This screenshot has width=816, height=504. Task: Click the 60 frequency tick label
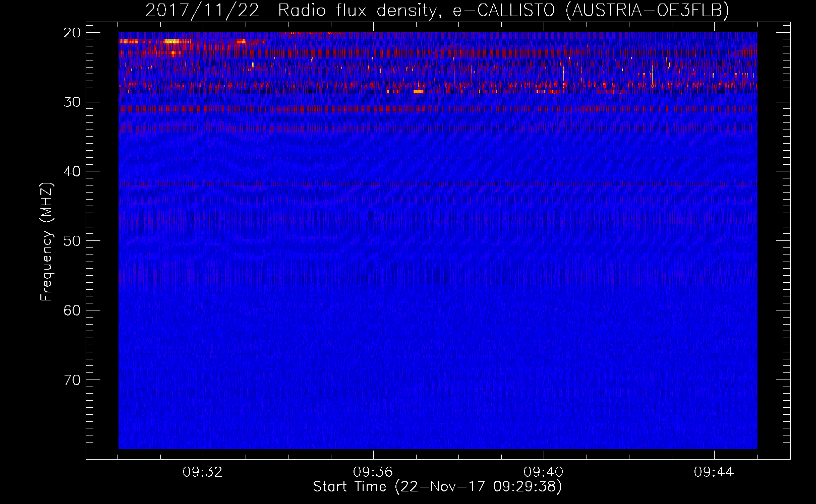[72, 310]
